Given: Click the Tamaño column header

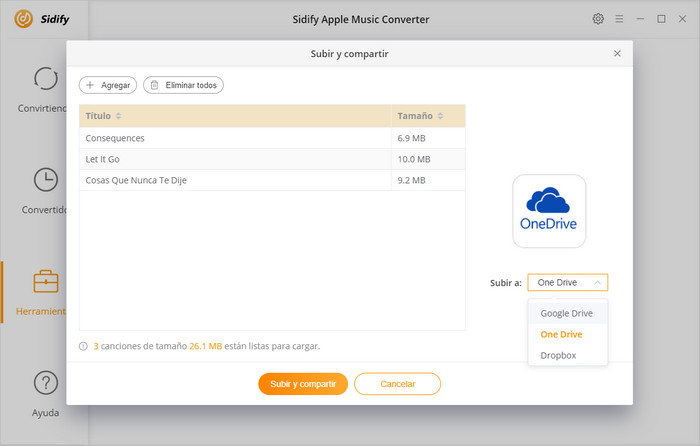Looking at the screenshot, I should pos(428,116).
